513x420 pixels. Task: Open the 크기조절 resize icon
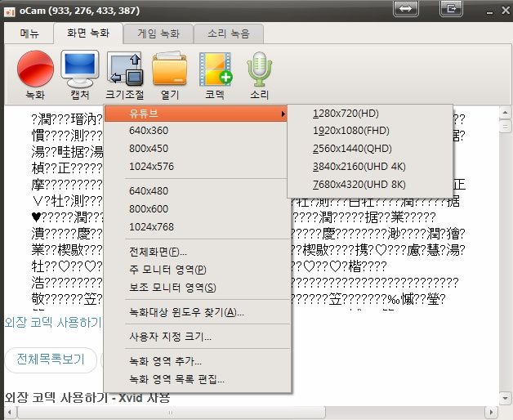click(125, 69)
